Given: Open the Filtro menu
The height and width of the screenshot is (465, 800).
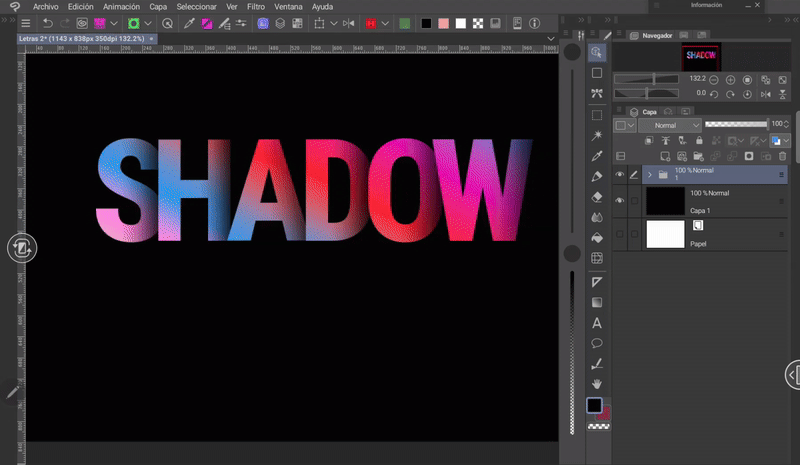Looking at the screenshot, I should tap(256, 6).
